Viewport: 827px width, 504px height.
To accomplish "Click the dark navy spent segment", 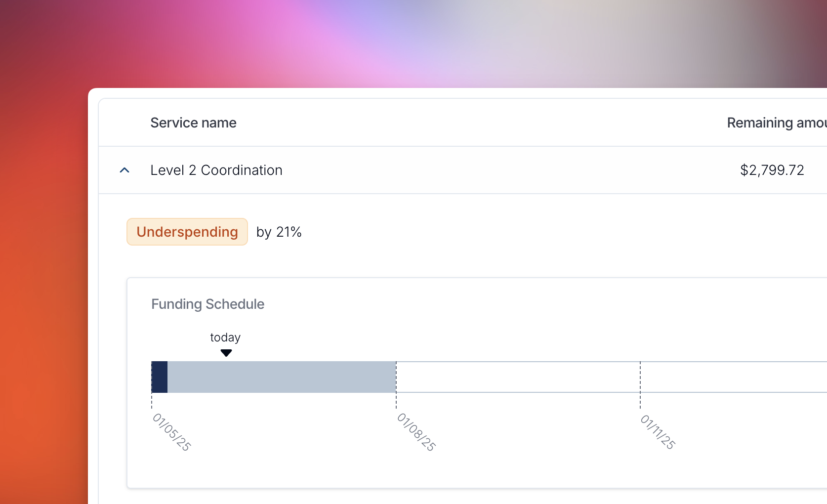I will [160, 377].
